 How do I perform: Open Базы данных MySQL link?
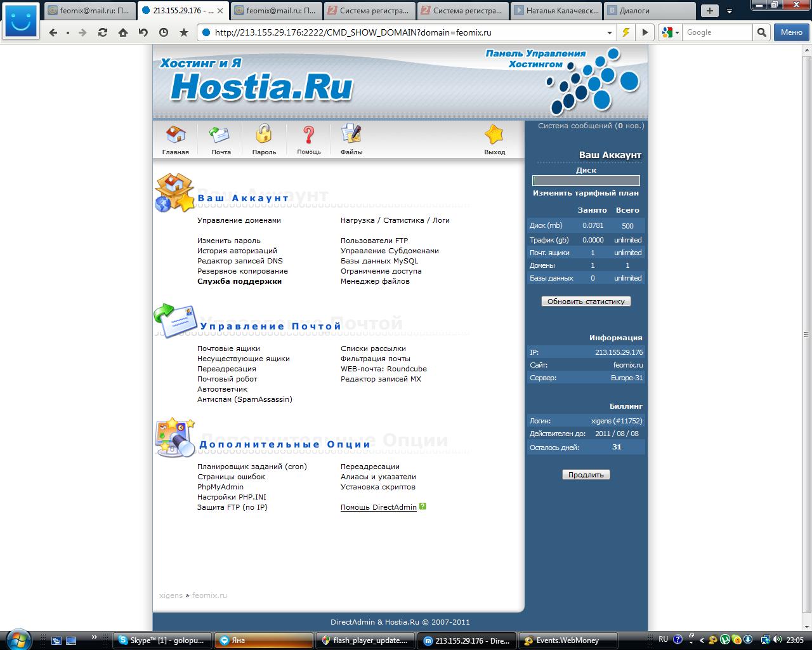pos(379,261)
